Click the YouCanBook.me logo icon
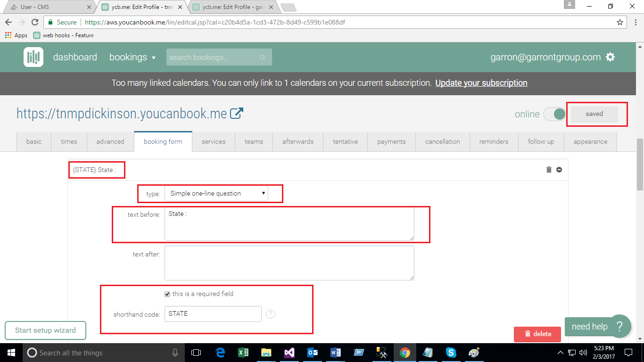This screenshot has width=644, height=362. click(x=33, y=57)
